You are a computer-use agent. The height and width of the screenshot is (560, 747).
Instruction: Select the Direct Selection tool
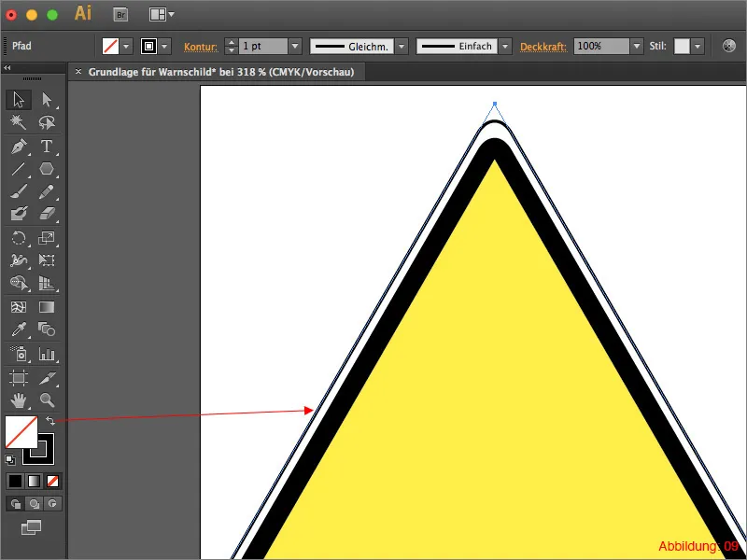pos(47,100)
